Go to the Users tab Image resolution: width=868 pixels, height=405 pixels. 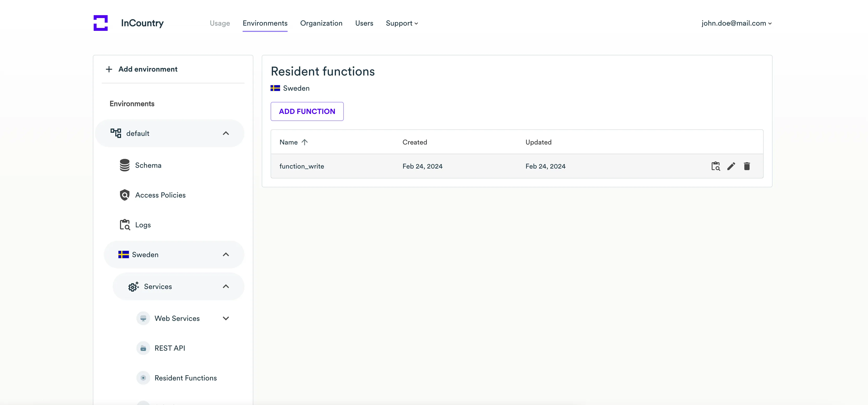[x=364, y=23]
